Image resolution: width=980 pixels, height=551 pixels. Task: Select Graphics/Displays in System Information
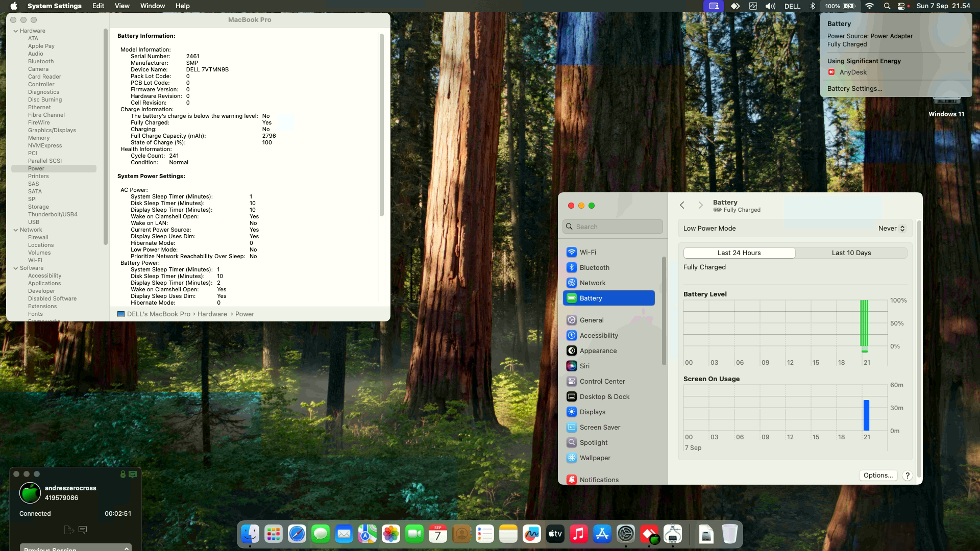click(52, 131)
